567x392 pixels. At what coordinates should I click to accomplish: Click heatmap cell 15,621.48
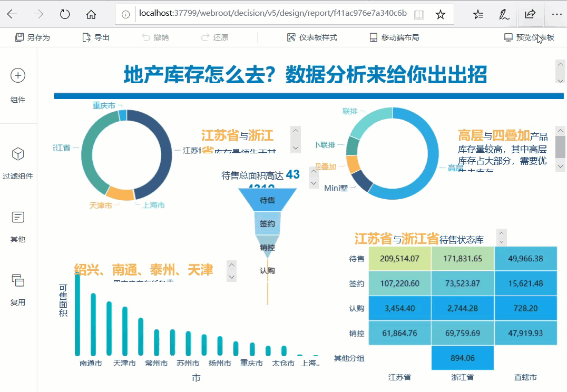click(525, 283)
